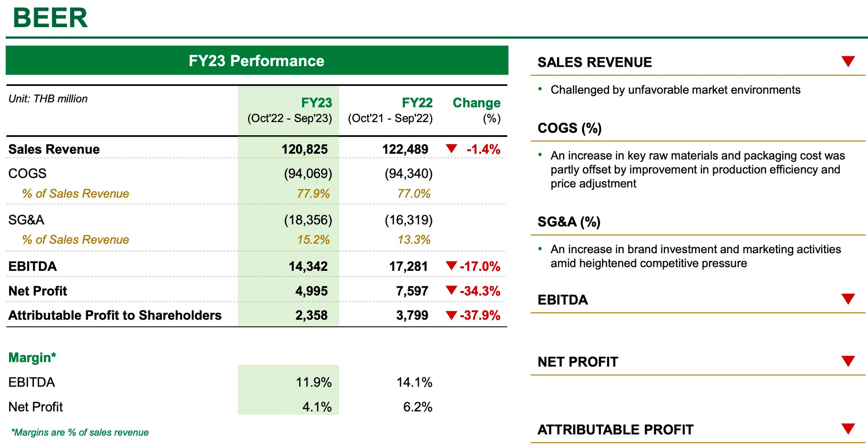Click the green Margin* label
This screenshot has height=448, width=868.
32,358
